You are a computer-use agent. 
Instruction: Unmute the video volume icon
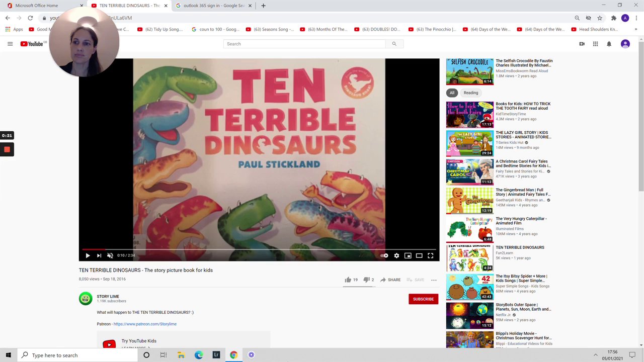tap(110, 255)
